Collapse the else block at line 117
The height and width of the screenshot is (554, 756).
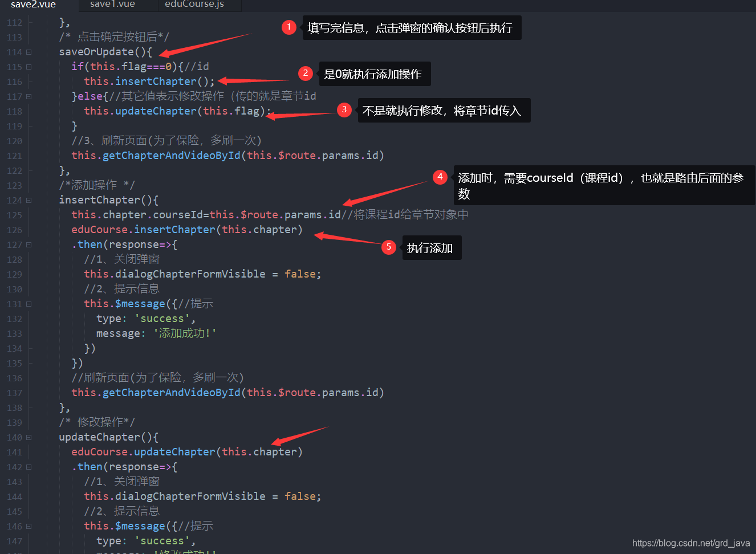(29, 96)
